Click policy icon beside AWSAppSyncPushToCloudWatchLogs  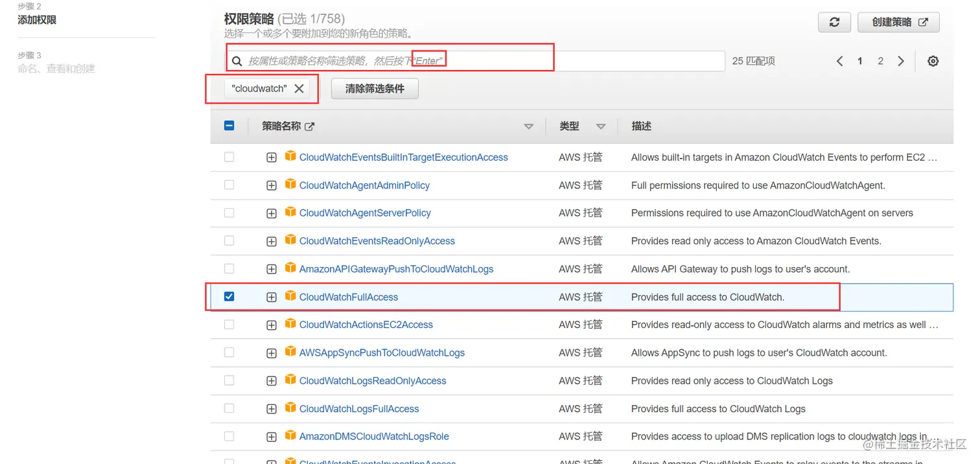tap(290, 352)
